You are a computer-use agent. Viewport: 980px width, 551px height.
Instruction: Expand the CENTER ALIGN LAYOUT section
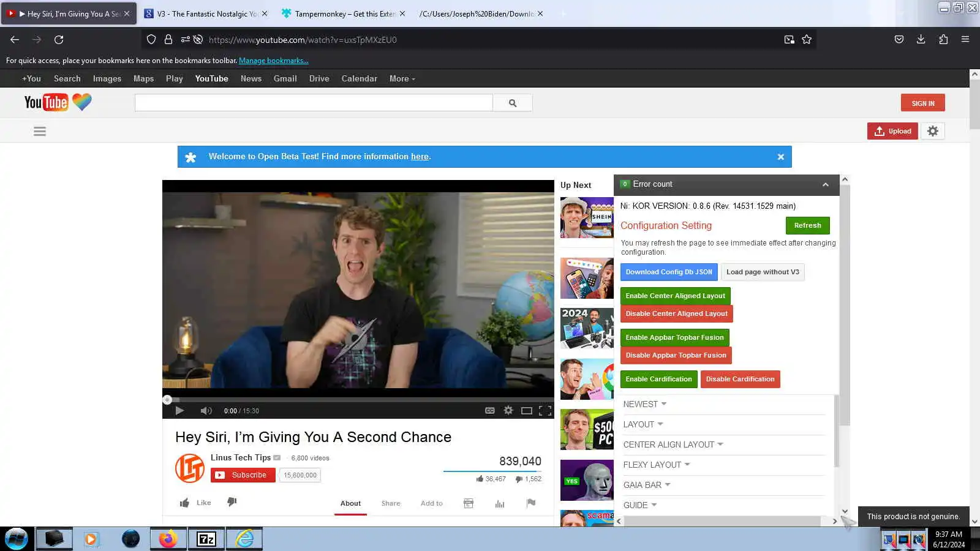673,444
